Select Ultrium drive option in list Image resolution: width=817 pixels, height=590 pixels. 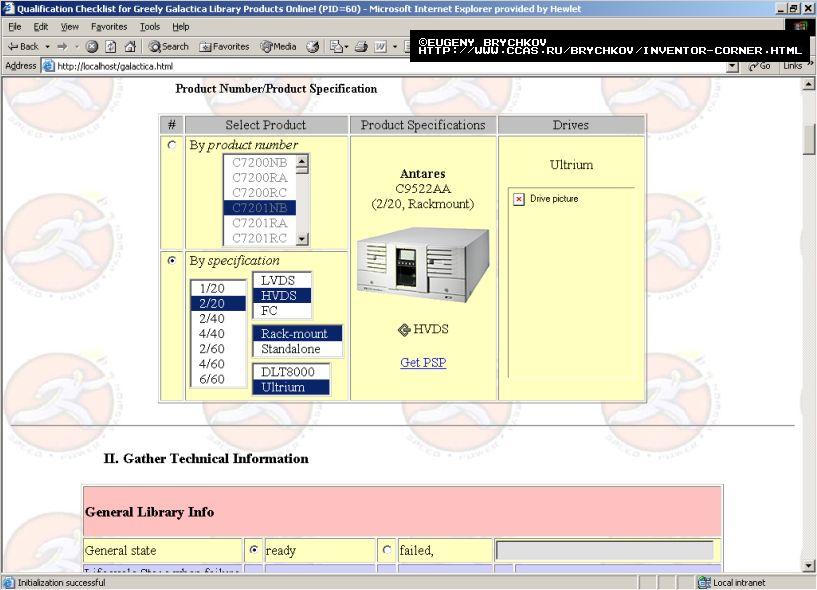(x=291, y=387)
